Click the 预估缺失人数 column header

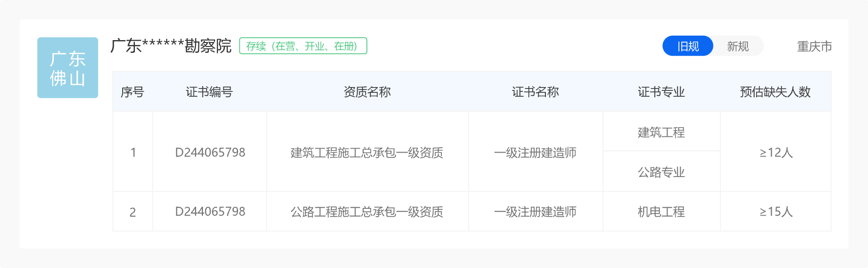775,92
